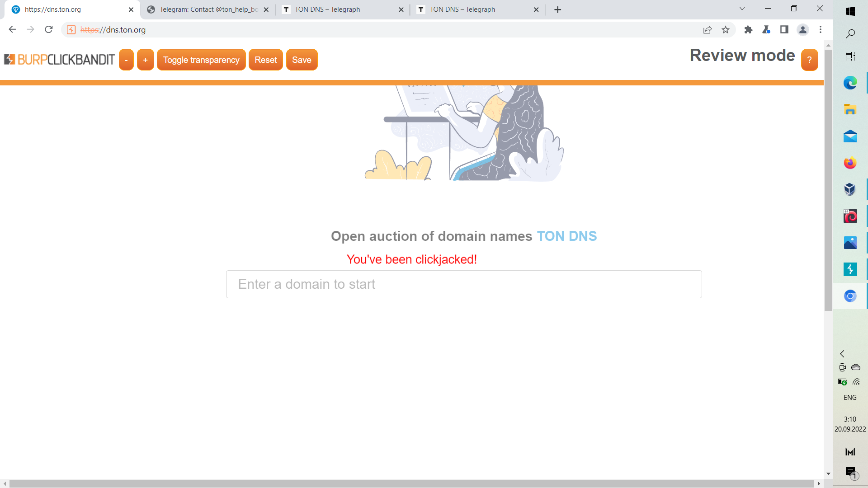Toggle transparency of the clickjacking overlay

201,60
